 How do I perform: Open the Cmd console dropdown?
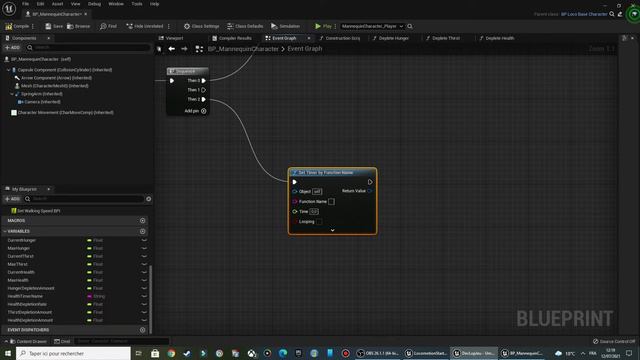coord(62,341)
